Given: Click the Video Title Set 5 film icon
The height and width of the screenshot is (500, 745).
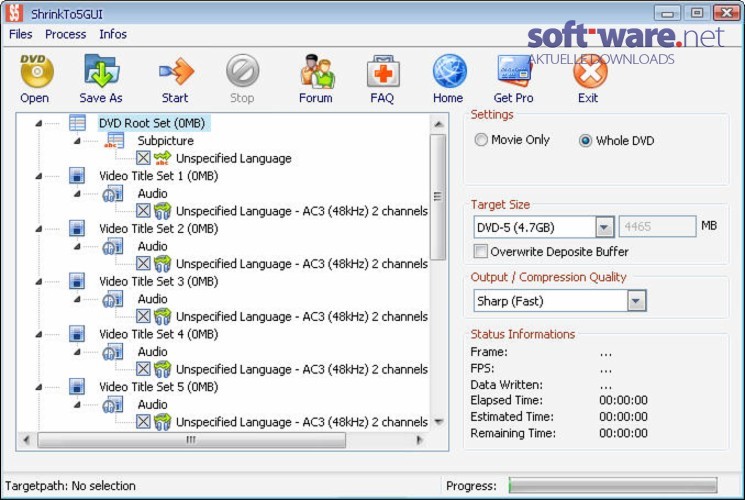Looking at the screenshot, I should coord(77,386).
